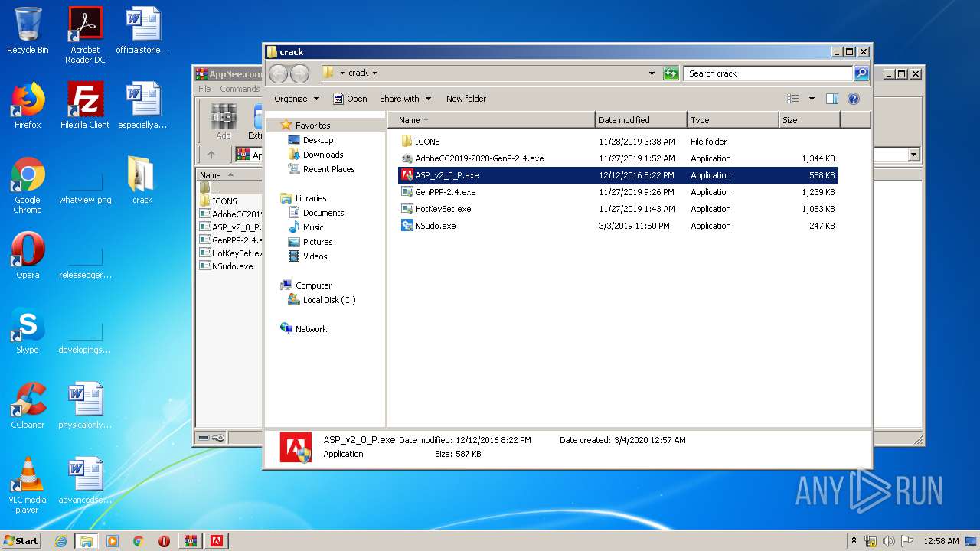Click the refresh button beside address bar
The height and width of the screenshot is (551, 980).
point(671,73)
